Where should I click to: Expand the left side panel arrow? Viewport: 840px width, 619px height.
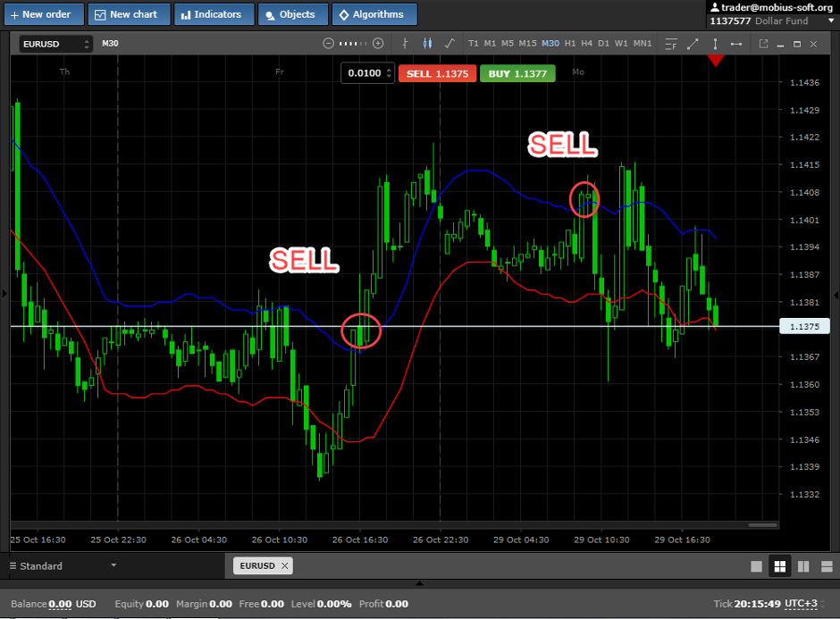tap(4, 294)
